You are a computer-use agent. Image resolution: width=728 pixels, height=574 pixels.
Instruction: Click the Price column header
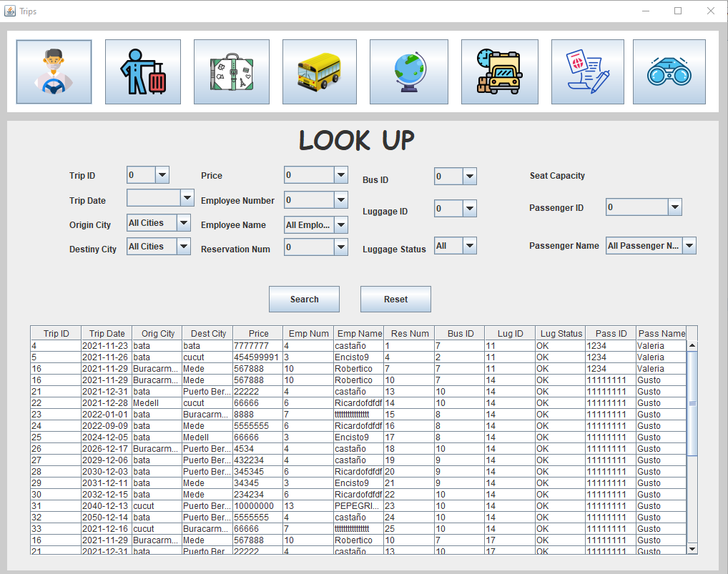tap(258, 333)
